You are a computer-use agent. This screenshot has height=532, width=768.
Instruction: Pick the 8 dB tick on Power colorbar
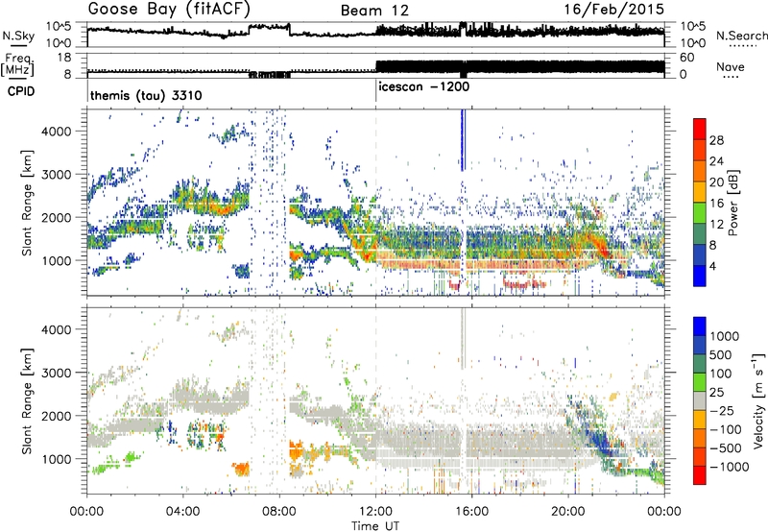(713, 245)
